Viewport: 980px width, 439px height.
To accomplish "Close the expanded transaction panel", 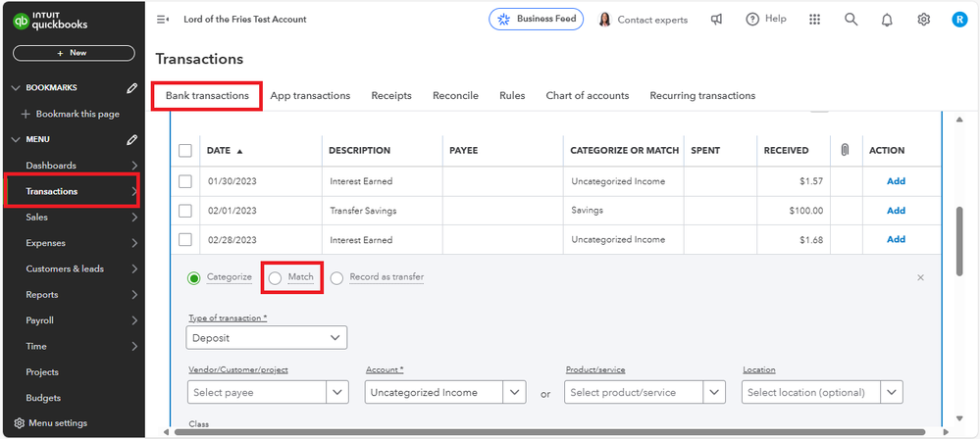I will (920, 277).
